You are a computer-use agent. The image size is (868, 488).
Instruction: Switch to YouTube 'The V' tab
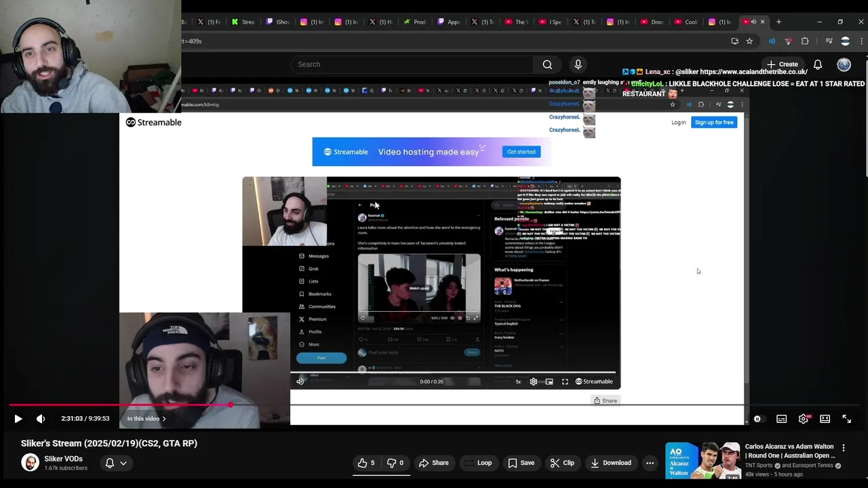(517, 22)
